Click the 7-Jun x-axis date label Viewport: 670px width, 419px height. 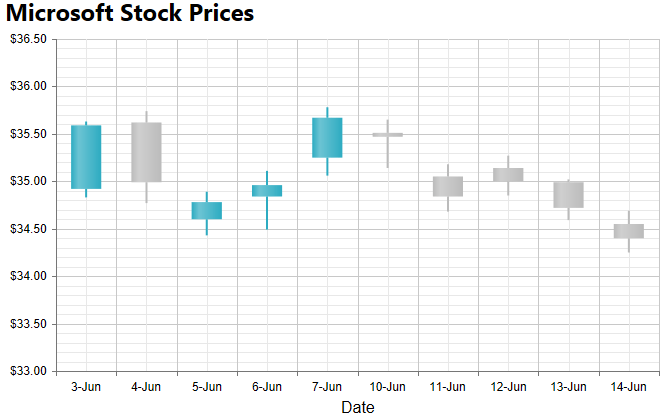coord(327,386)
